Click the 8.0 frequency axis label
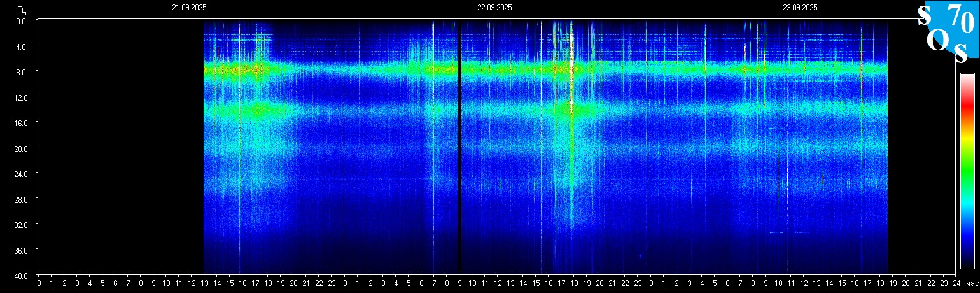The height and width of the screenshot is (293, 980). point(21,71)
